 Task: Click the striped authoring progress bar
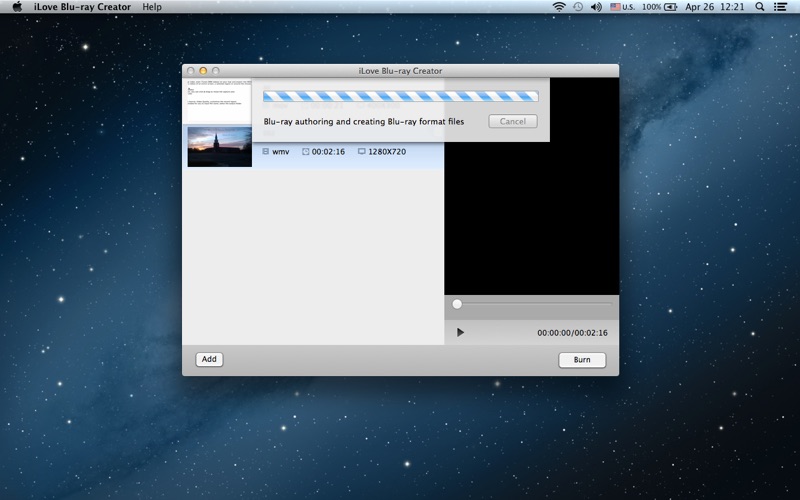(401, 96)
